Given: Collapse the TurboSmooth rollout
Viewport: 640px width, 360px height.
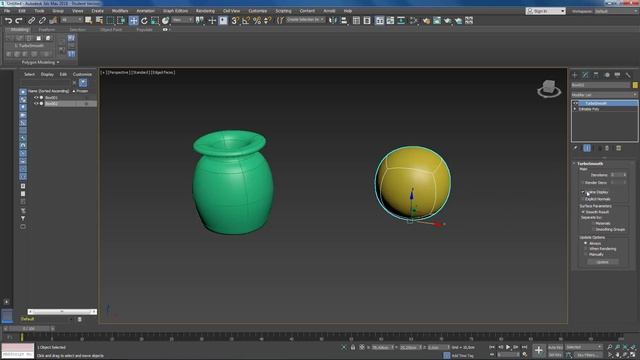Looking at the screenshot, I should pos(574,163).
